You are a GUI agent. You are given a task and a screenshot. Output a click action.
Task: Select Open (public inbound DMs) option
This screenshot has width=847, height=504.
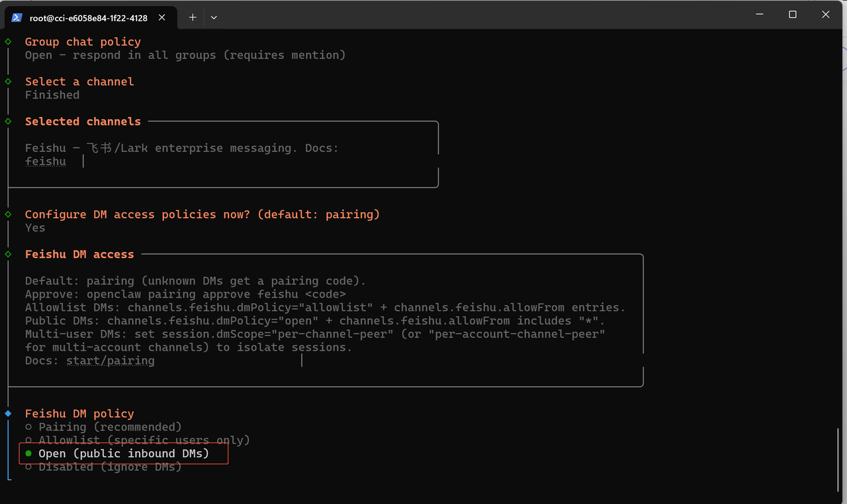117,454
